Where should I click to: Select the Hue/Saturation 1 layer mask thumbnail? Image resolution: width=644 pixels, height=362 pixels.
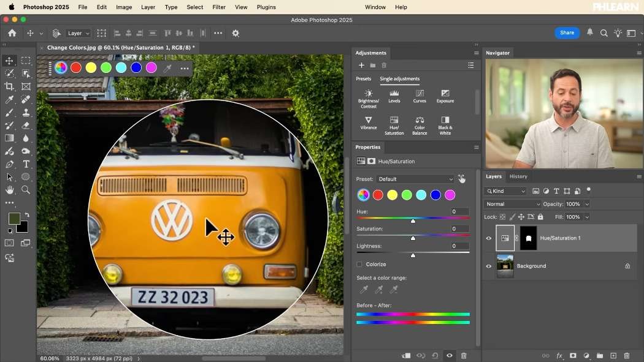pyautogui.click(x=528, y=238)
